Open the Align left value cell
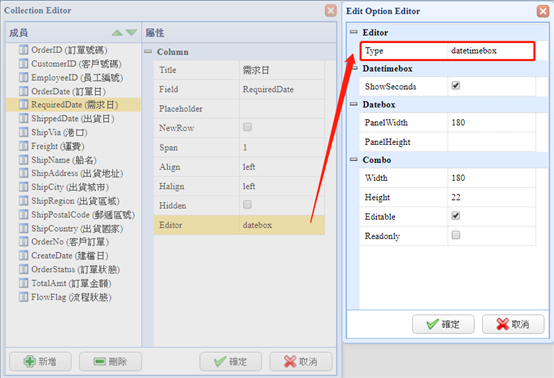Viewport: 554px width, 378px height. [282, 167]
